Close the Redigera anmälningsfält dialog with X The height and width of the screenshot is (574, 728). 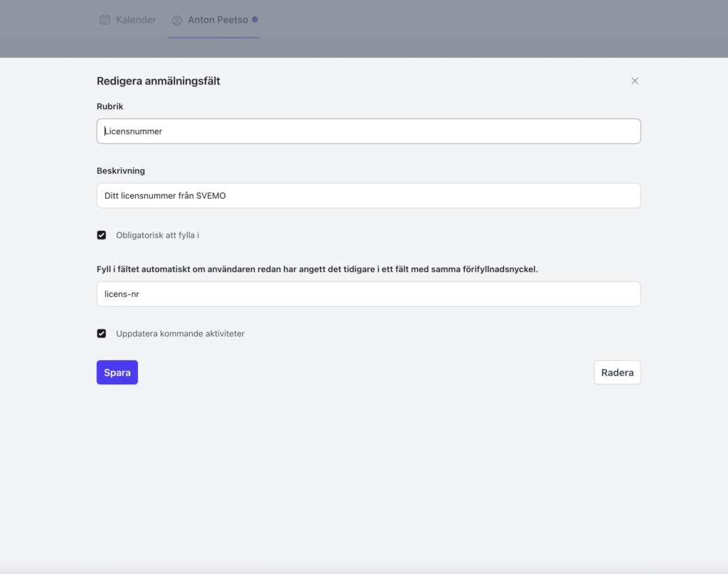(635, 81)
